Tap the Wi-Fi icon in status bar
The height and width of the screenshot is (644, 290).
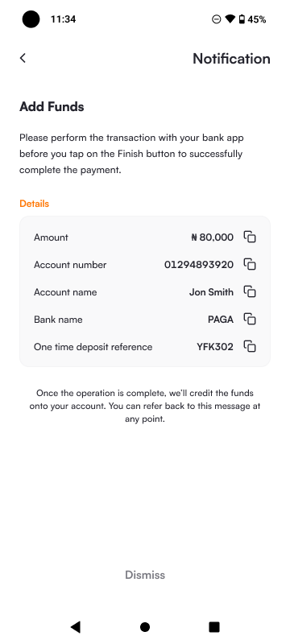coord(230,19)
